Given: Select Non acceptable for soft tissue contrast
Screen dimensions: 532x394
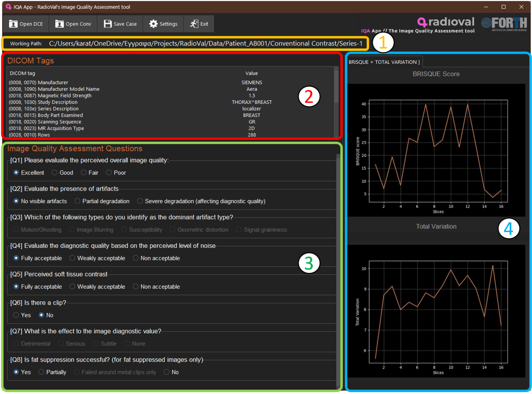Looking at the screenshot, I should 135,287.
